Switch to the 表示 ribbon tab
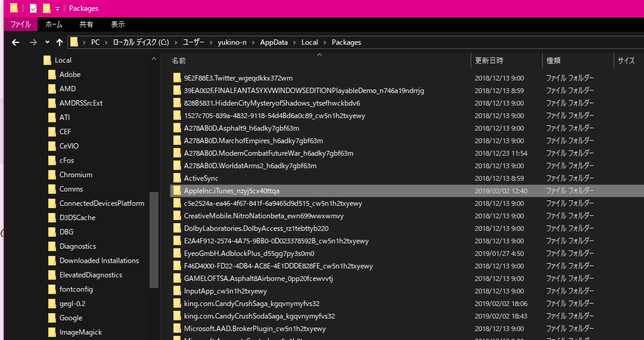 tap(118, 24)
